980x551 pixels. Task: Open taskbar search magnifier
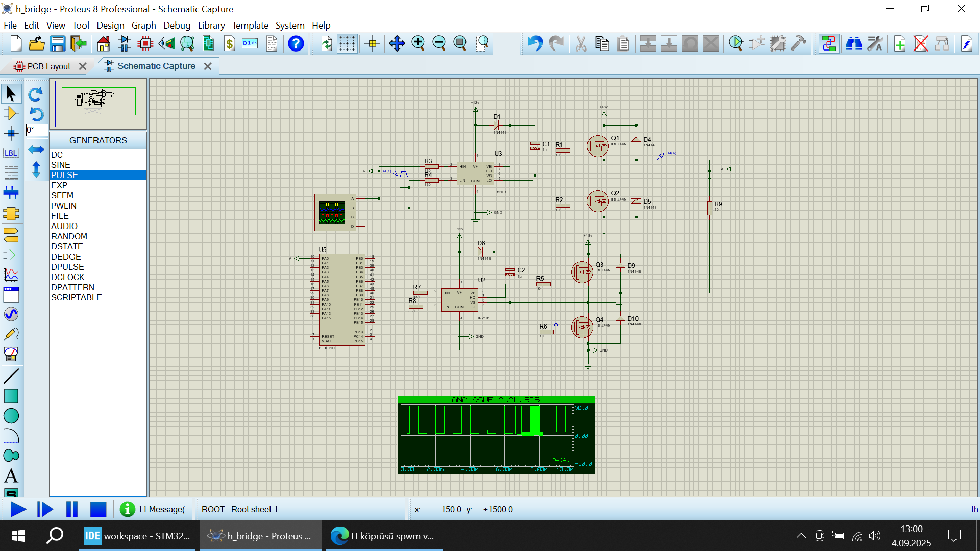[55, 536]
